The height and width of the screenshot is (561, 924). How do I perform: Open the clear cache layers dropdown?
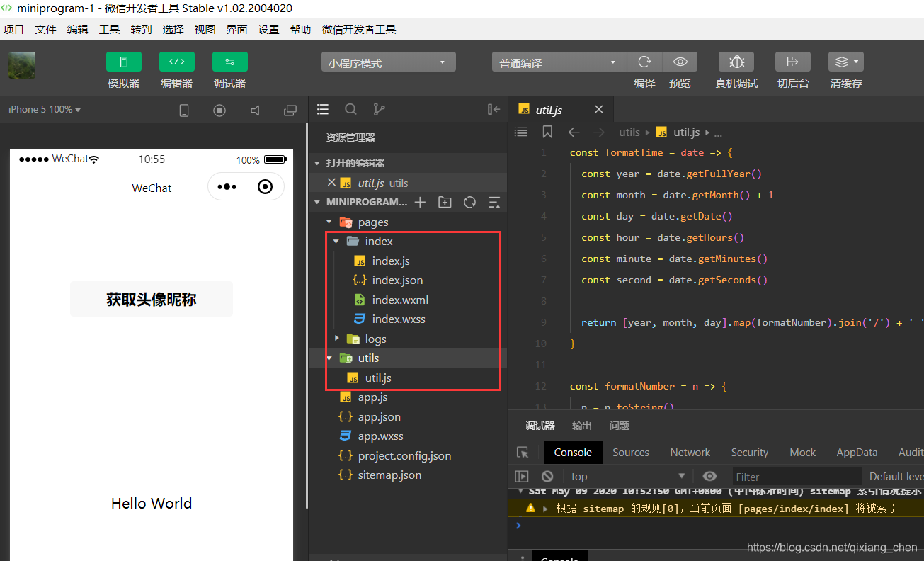tap(846, 62)
